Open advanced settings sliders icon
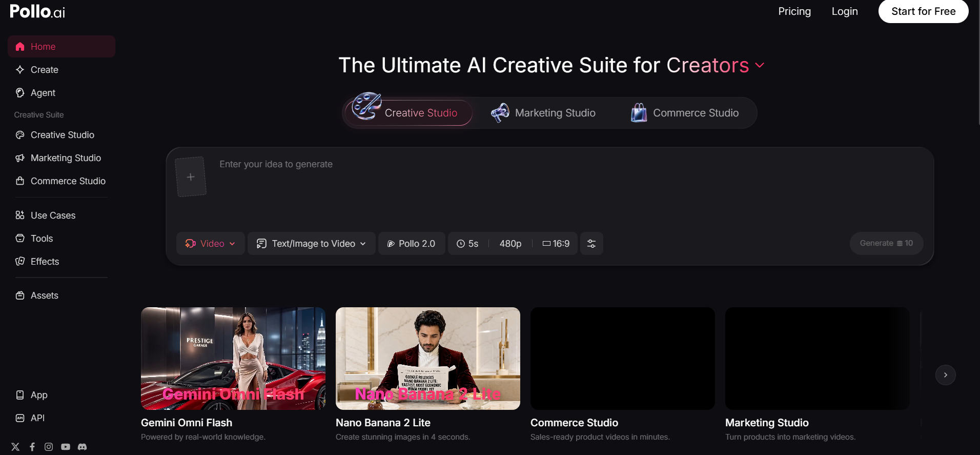This screenshot has width=980, height=455. [591, 244]
